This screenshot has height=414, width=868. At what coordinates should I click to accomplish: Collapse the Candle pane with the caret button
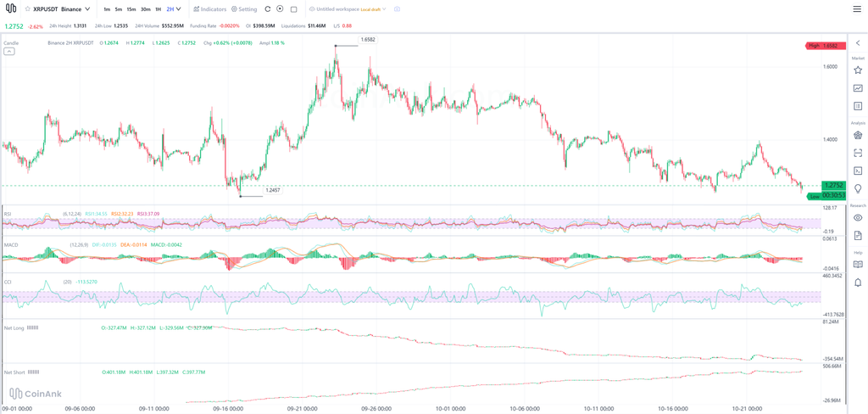(x=8, y=52)
